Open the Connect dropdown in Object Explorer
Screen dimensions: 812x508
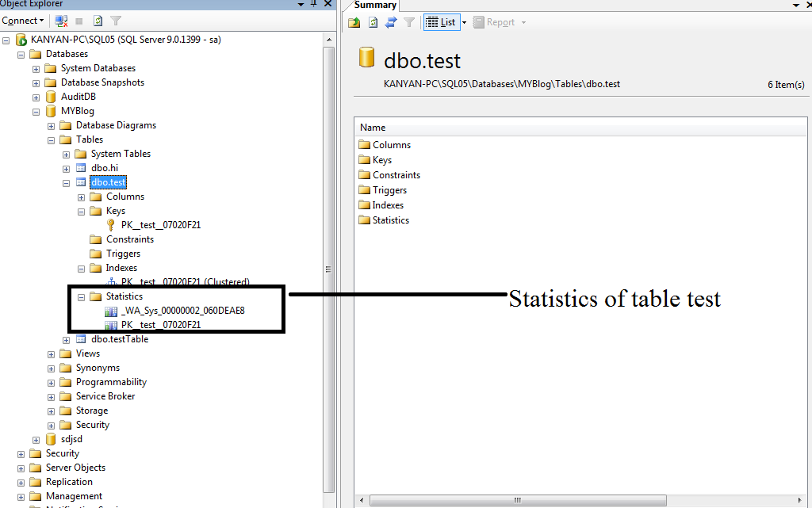pos(23,21)
